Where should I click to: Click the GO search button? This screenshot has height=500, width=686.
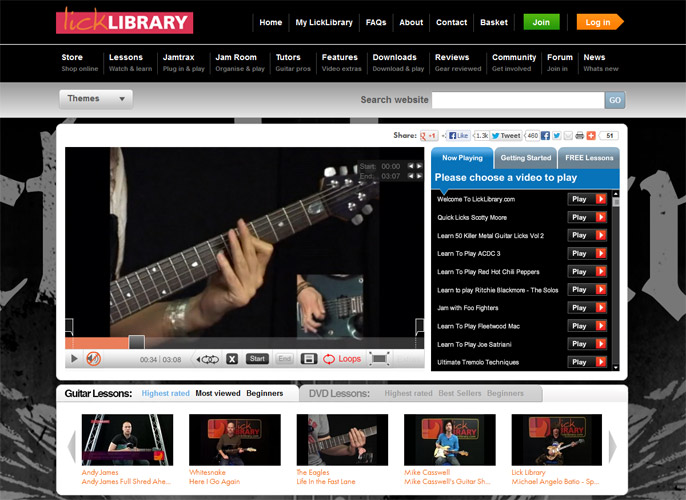615,100
